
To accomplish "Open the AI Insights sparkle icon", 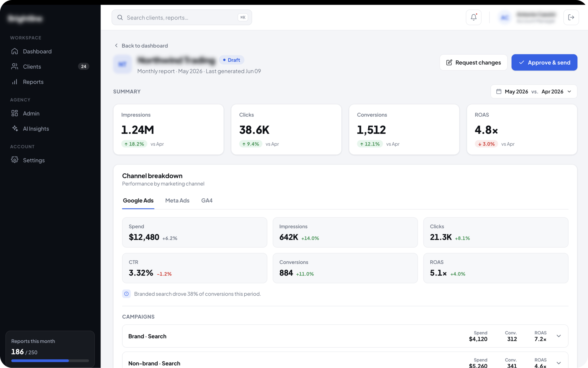I will (x=15, y=128).
